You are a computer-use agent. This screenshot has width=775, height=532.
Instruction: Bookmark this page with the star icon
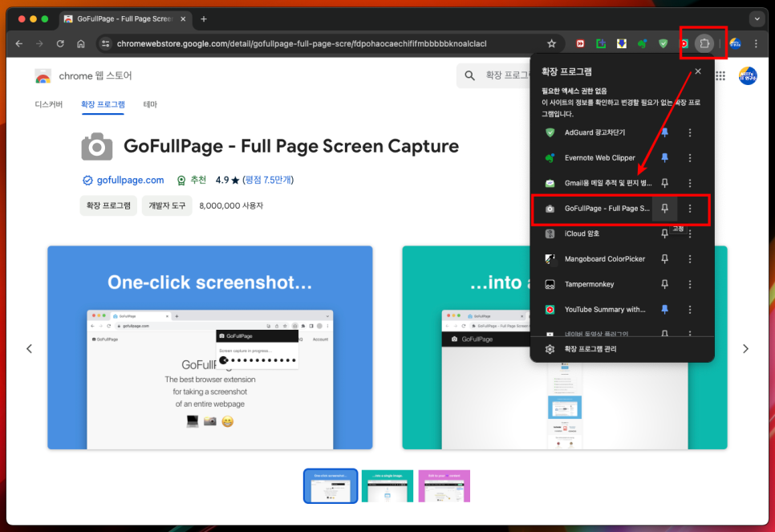coord(551,43)
